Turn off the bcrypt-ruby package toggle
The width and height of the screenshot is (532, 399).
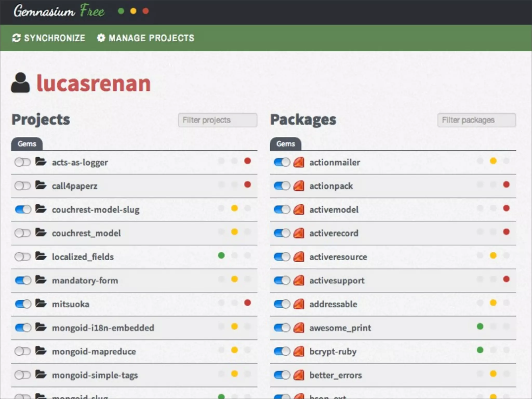click(x=282, y=351)
